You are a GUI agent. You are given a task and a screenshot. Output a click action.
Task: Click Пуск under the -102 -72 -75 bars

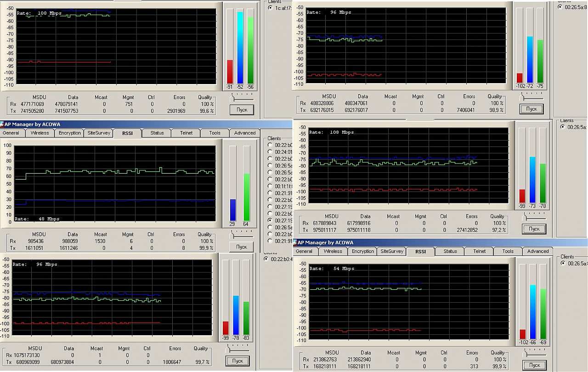(x=531, y=109)
